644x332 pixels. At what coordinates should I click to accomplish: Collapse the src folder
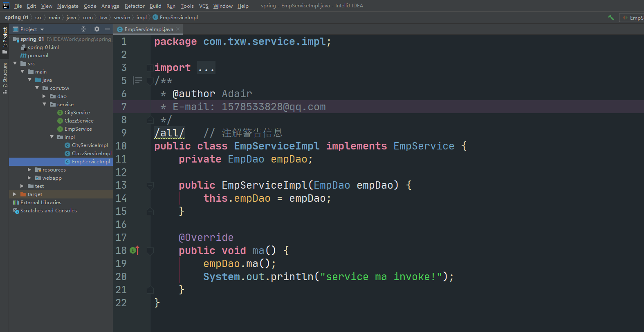coord(15,63)
